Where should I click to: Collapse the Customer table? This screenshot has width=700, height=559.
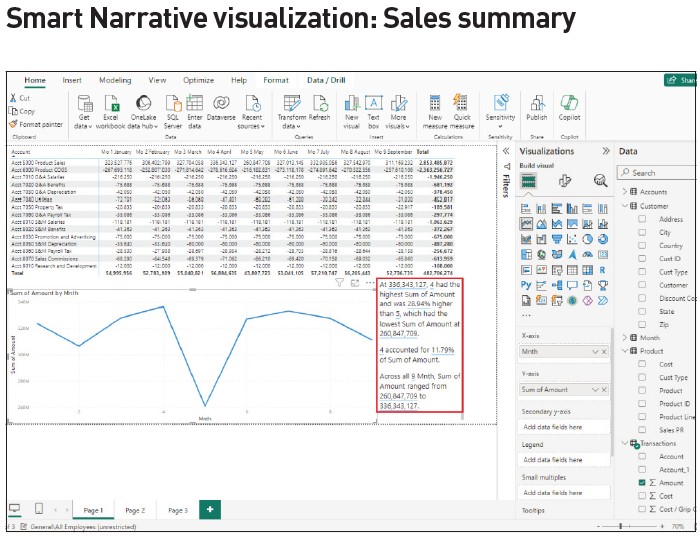point(625,206)
